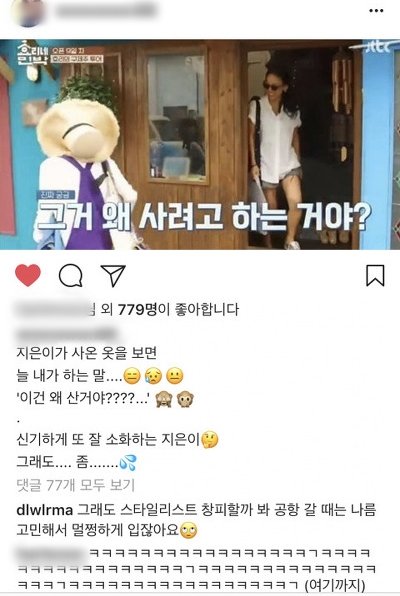Toggle the bookmark save icon
Screen dimensions: 400x596
pos(375,276)
